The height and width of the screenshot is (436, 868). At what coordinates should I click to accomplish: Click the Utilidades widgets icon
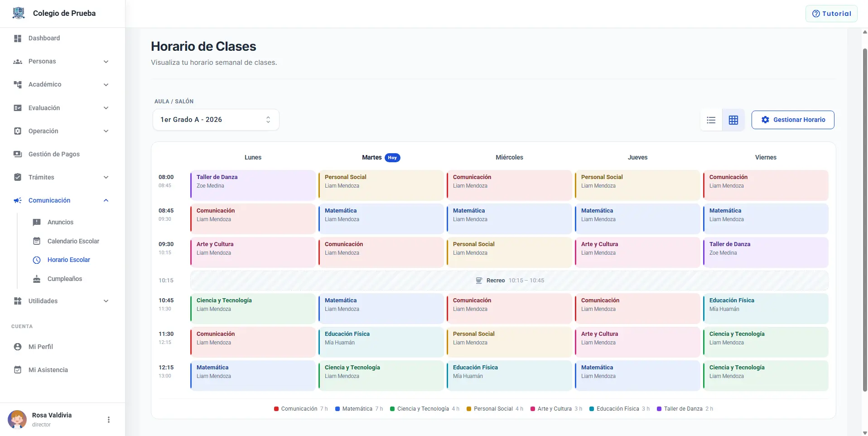point(18,301)
